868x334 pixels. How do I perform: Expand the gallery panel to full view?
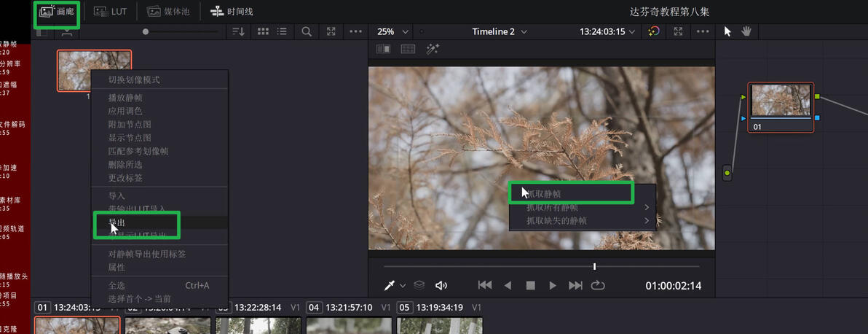pos(331,31)
